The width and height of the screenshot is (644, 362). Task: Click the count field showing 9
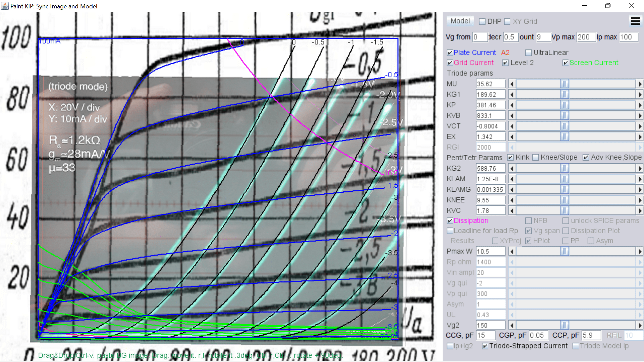543,37
